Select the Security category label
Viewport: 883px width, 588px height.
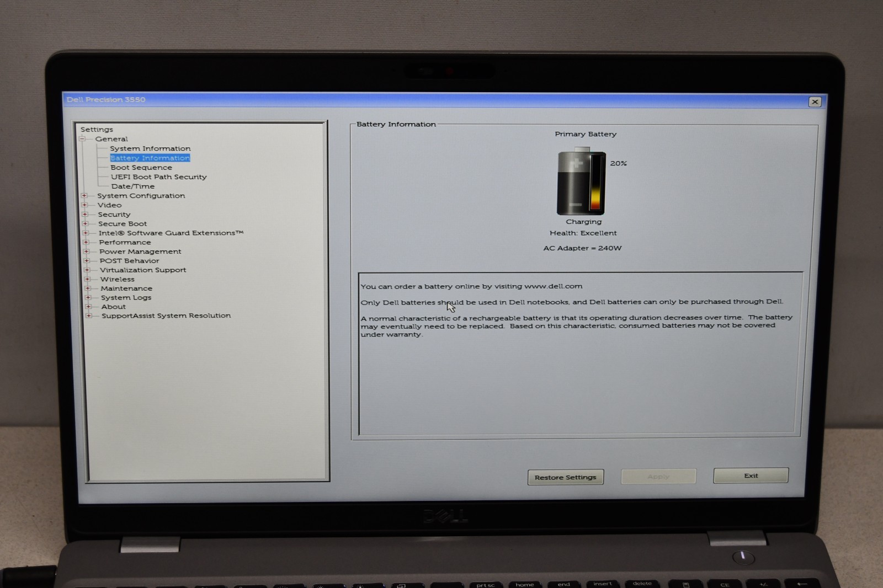tap(114, 215)
